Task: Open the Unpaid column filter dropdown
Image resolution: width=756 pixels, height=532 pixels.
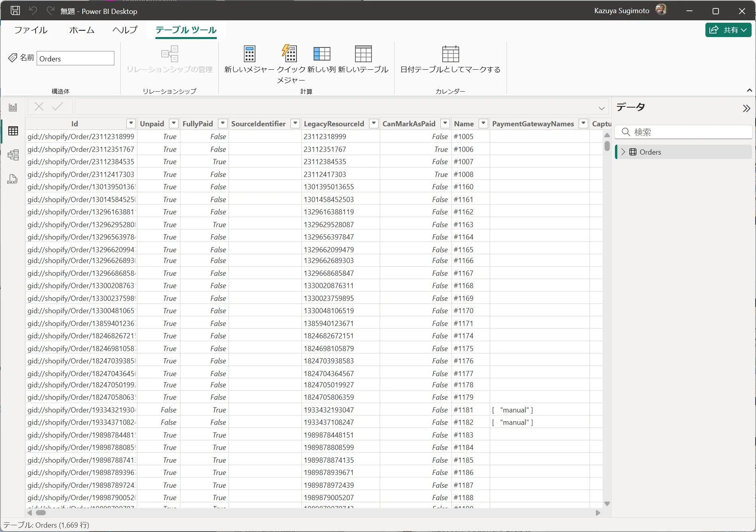Action: (x=173, y=124)
